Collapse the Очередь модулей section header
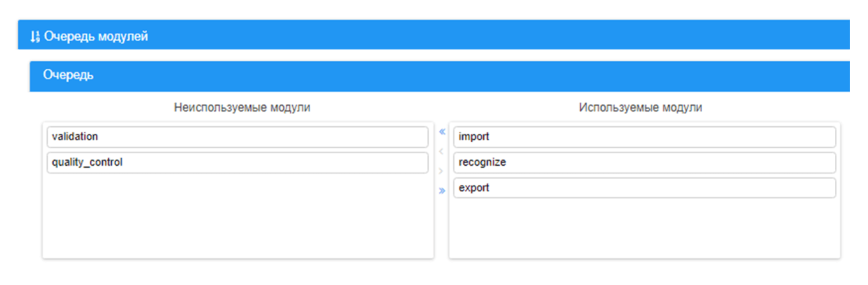The image size is (868, 285). pos(434,35)
